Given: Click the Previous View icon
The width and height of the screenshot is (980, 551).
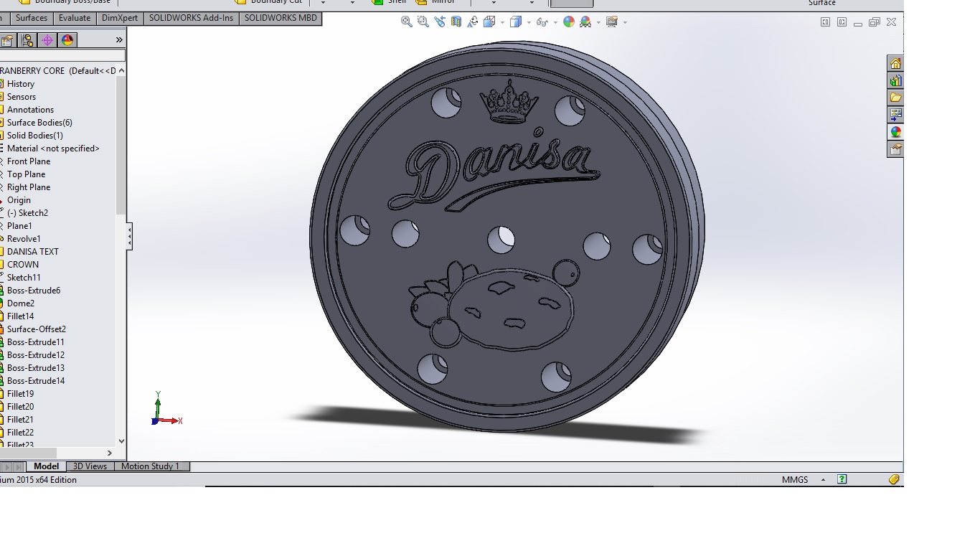Looking at the screenshot, I should coord(440,22).
